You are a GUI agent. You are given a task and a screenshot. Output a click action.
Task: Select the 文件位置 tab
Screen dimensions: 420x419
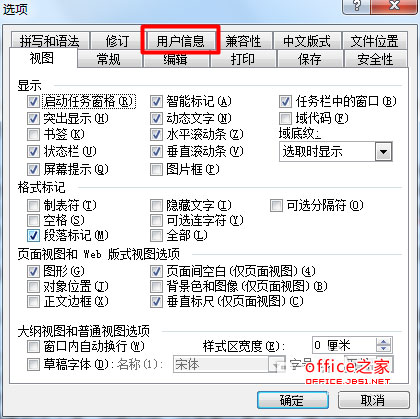[x=374, y=41]
